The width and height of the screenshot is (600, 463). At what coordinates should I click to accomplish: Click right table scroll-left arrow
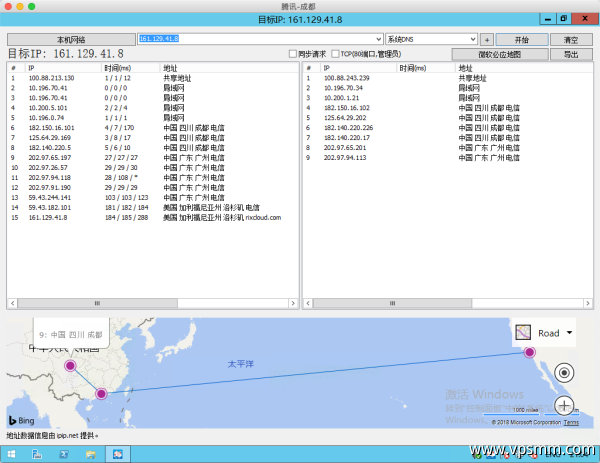click(308, 303)
